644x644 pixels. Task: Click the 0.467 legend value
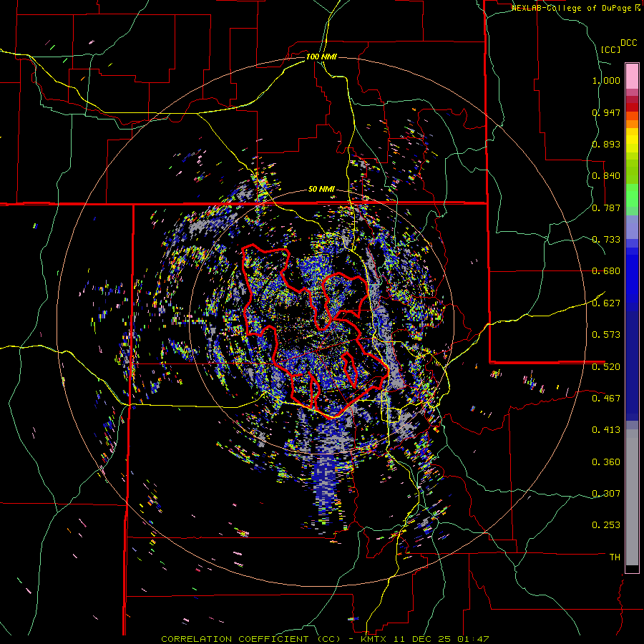[x=606, y=399]
